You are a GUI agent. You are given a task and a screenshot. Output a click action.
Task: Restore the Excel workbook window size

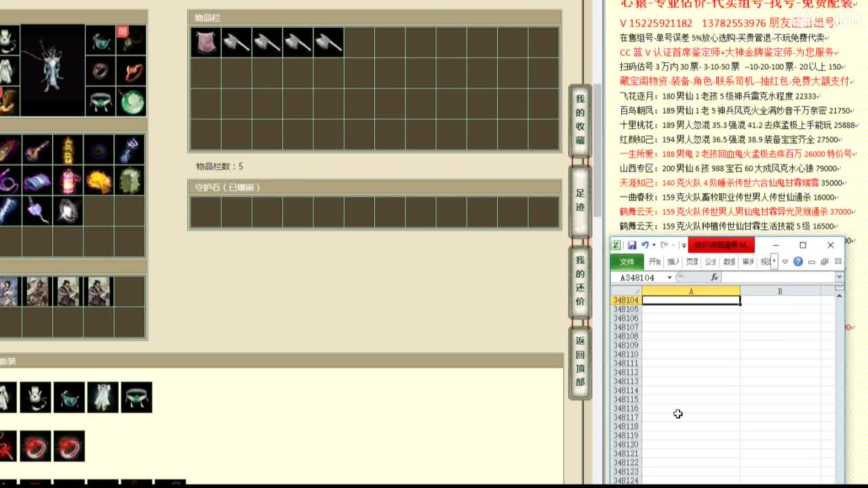tap(825, 262)
